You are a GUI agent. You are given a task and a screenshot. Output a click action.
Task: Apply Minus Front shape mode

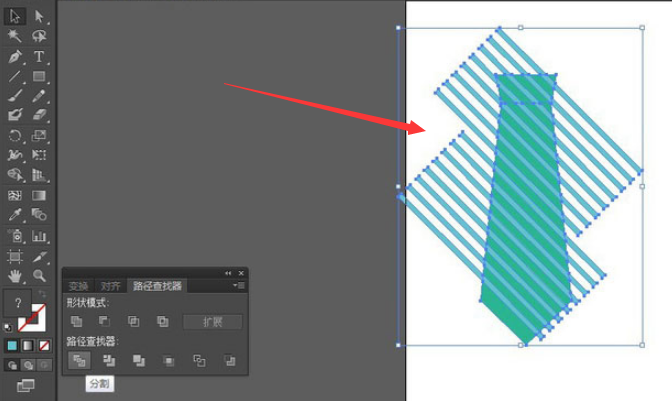104,321
